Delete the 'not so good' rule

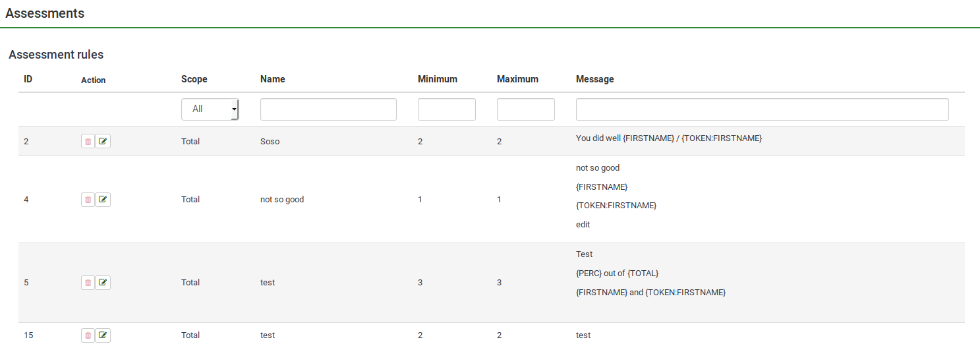(x=88, y=199)
